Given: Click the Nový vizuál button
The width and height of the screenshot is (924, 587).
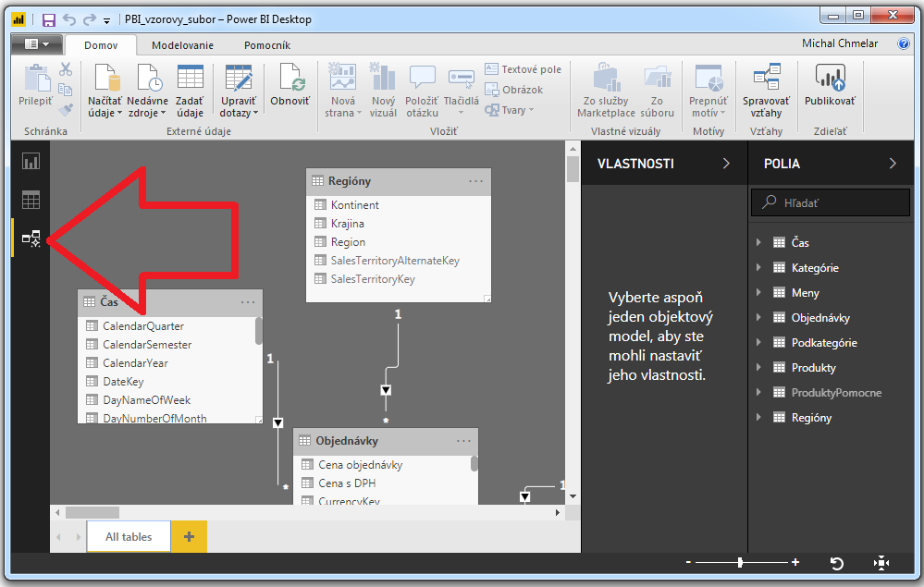Looking at the screenshot, I should (383, 91).
